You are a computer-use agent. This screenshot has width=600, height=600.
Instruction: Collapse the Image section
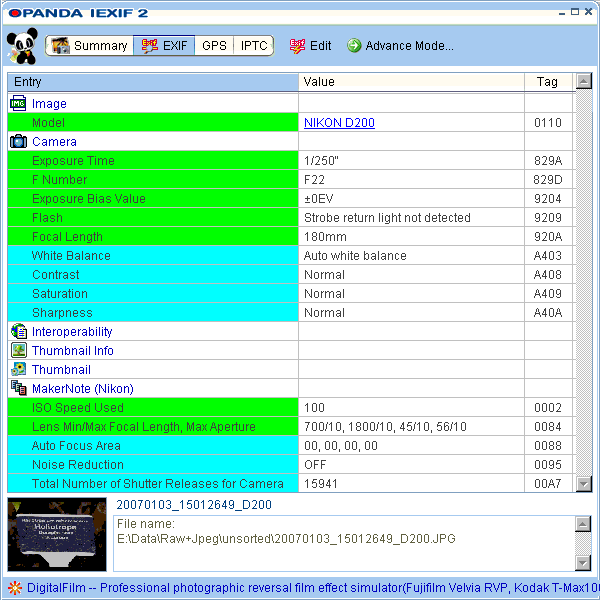49,103
